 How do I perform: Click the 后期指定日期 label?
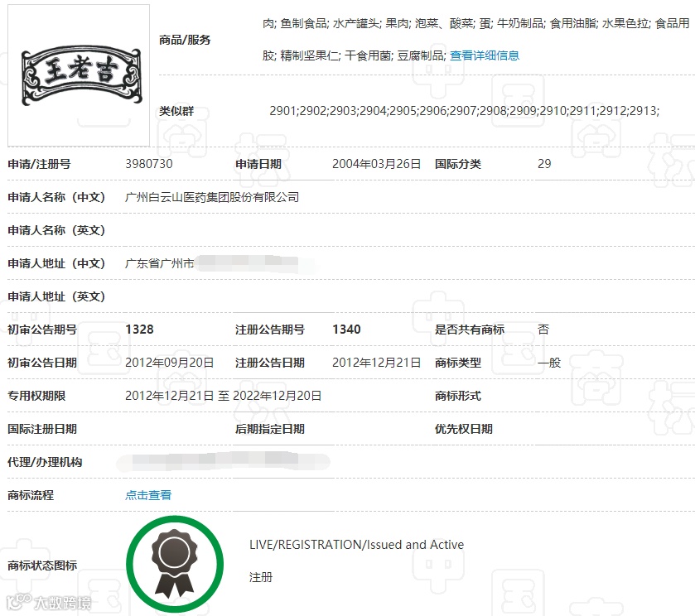[x=270, y=429]
